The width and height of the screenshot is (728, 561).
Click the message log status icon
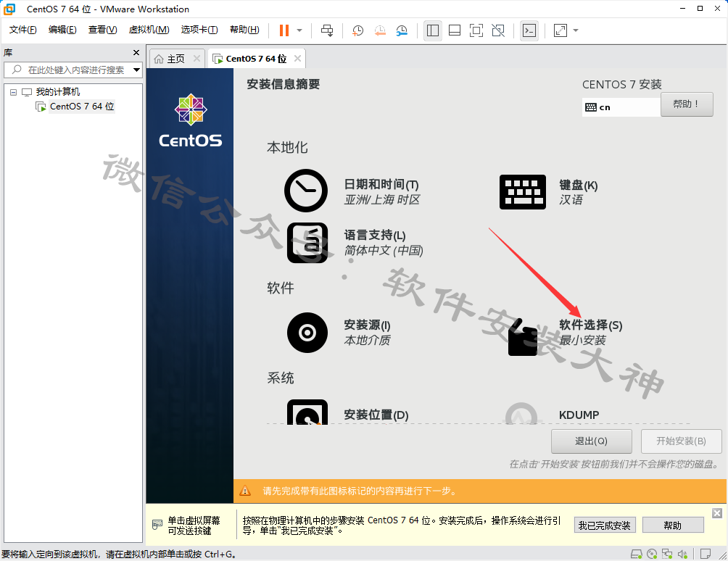[706, 554]
